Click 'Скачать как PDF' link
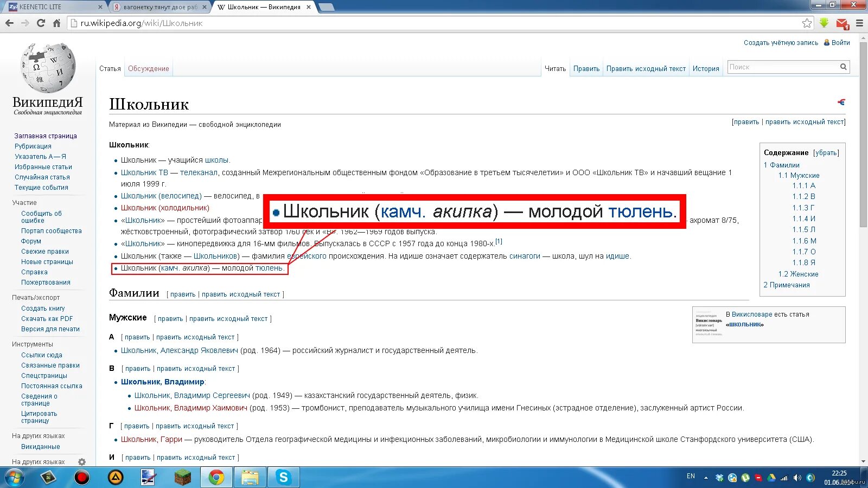This screenshot has height=488, width=868. click(x=47, y=319)
